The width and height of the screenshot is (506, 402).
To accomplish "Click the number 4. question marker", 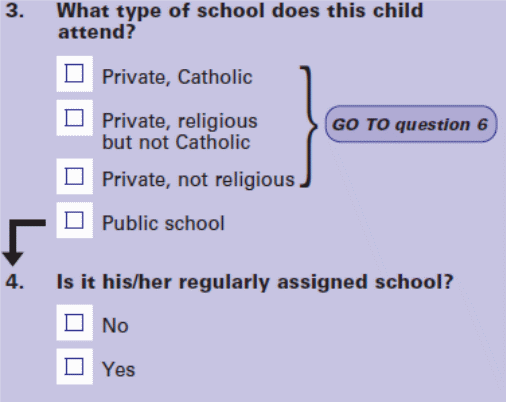I will pyautogui.click(x=15, y=282).
